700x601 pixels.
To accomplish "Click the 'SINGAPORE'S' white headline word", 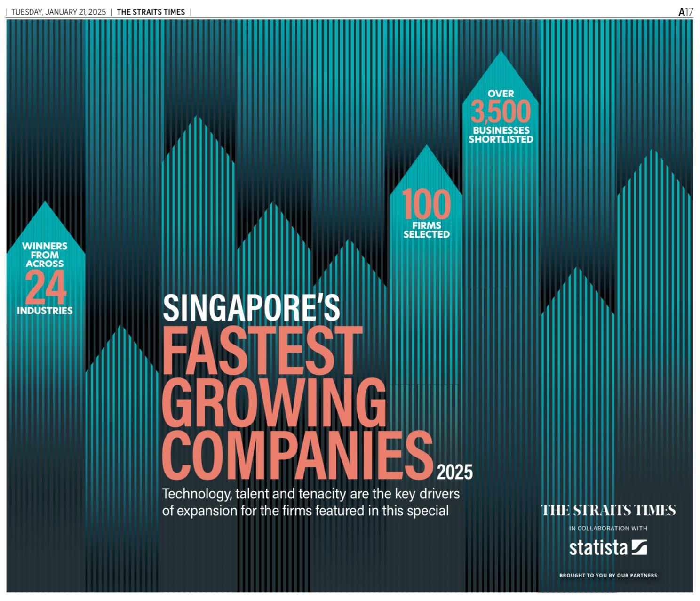I will [251, 308].
